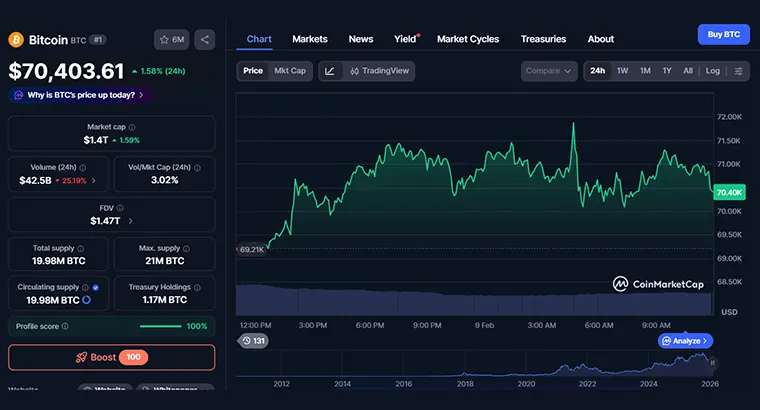Select the Mkt Cap chart toggle

(x=290, y=71)
